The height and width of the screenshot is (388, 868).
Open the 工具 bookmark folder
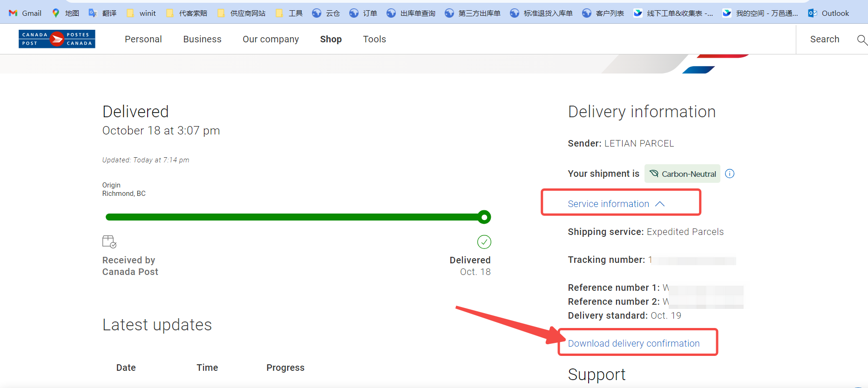289,13
